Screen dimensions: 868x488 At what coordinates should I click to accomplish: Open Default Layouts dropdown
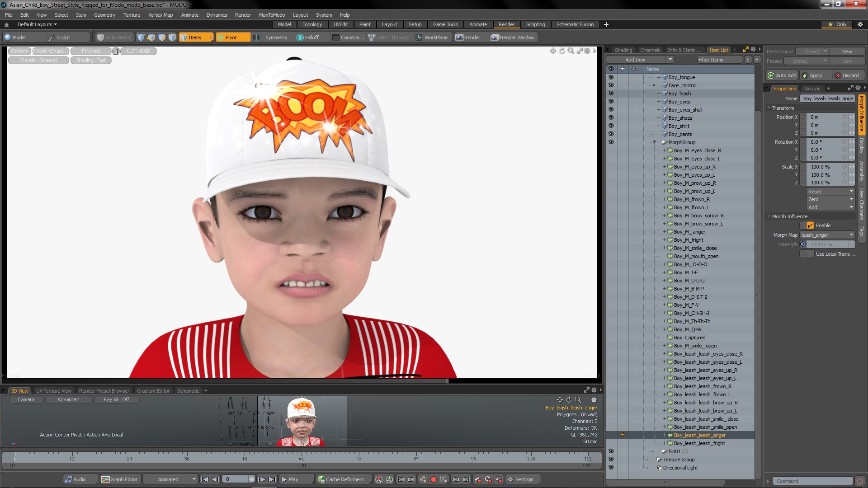pyautogui.click(x=37, y=24)
